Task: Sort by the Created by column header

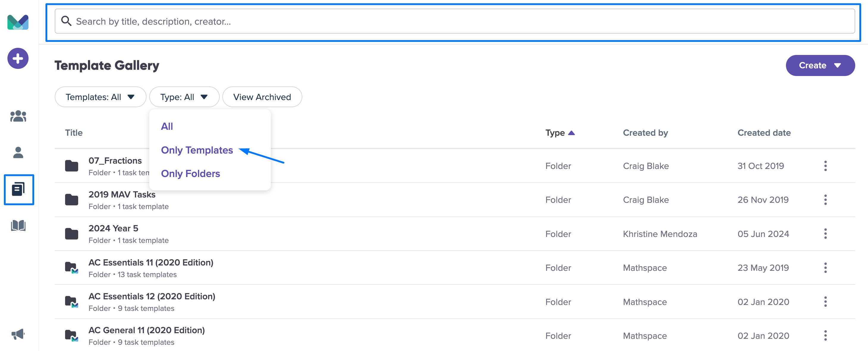Action: tap(645, 133)
